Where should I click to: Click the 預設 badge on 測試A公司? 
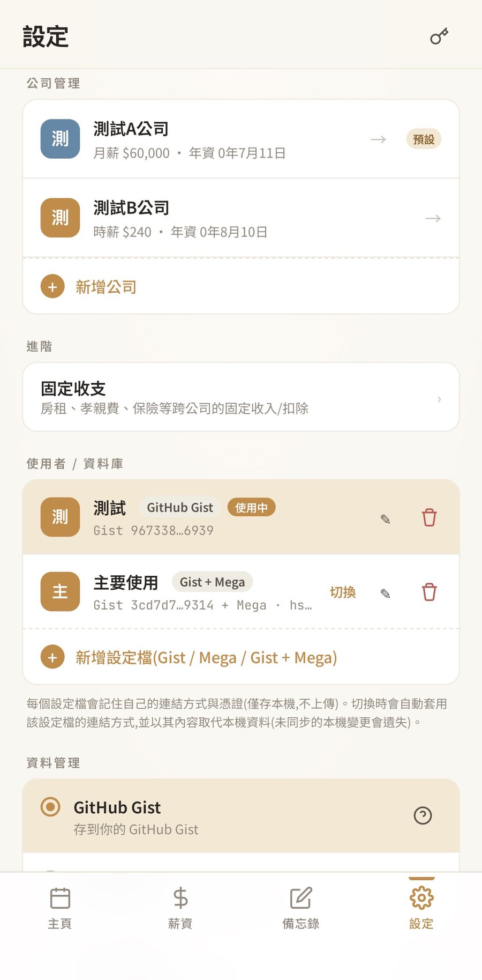(x=424, y=139)
